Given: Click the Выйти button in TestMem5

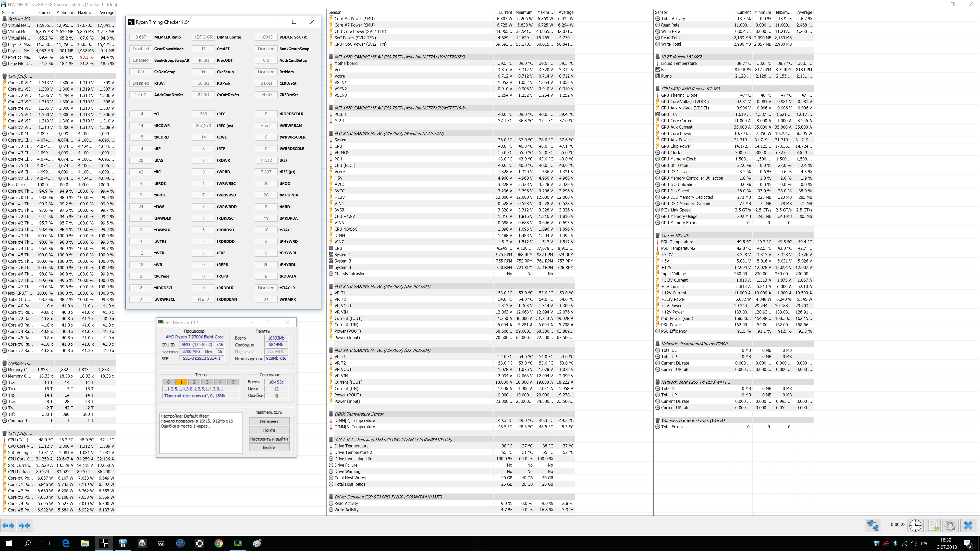Looking at the screenshot, I should pyautogui.click(x=269, y=447).
